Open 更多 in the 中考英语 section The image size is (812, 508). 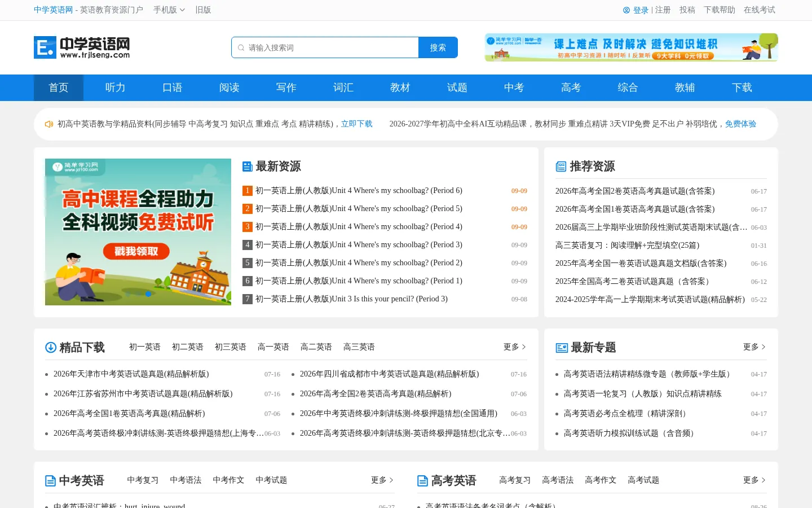[382, 480]
